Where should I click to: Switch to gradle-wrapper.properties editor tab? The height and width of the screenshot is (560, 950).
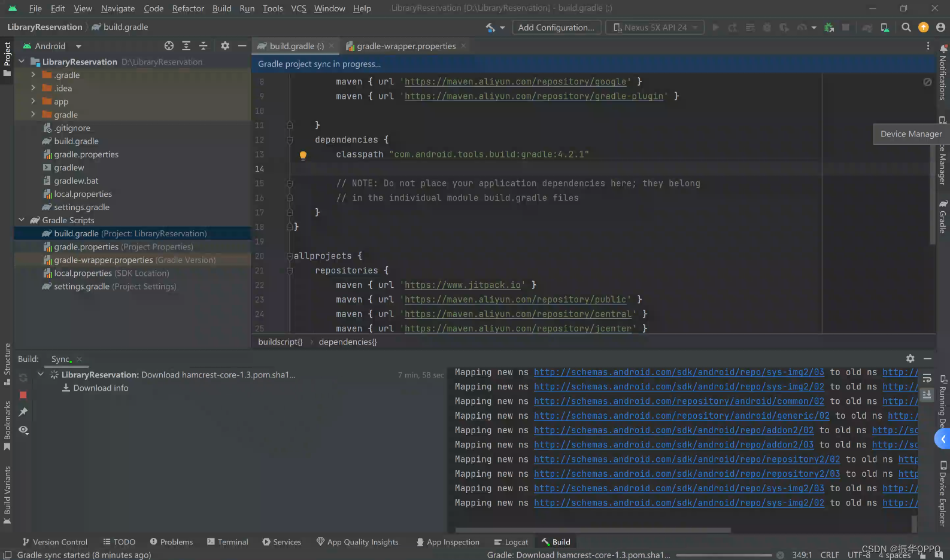(x=406, y=46)
